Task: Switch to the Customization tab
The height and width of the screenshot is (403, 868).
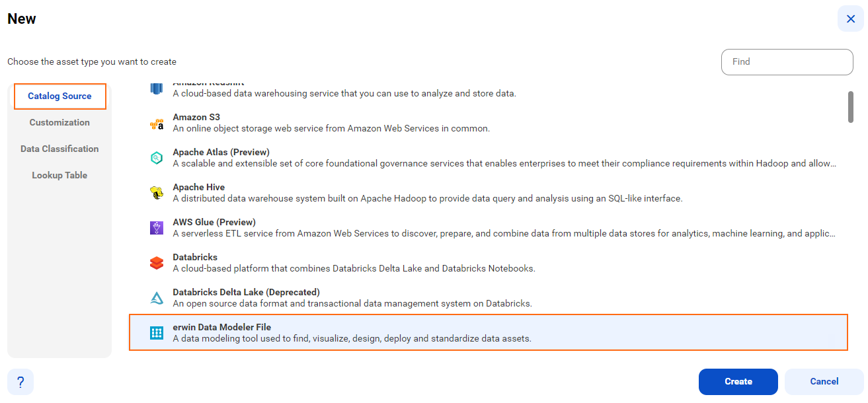Action: click(59, 122)
